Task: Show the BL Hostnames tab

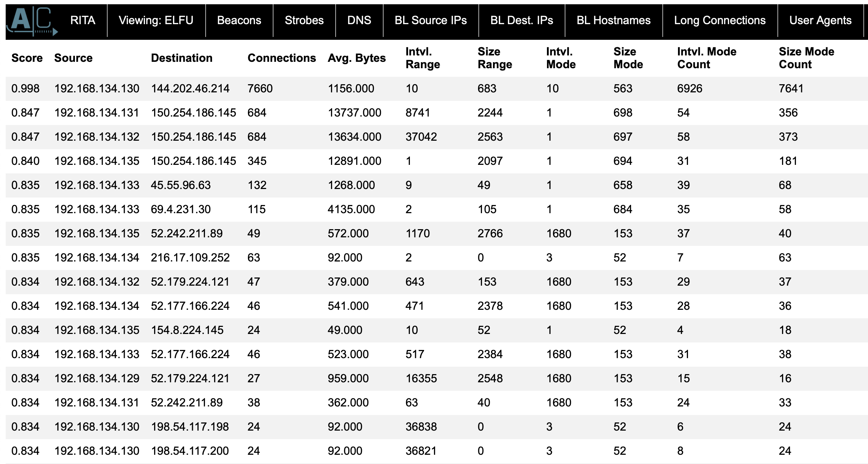Action: pos(613,21)
